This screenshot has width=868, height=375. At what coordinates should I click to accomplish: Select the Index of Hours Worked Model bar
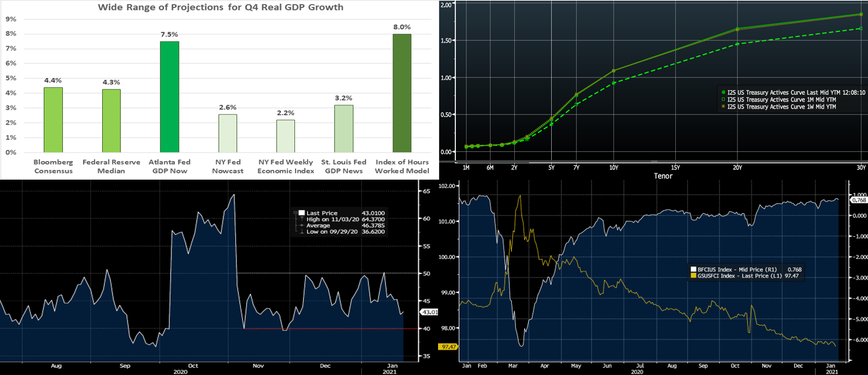(402, 93)
